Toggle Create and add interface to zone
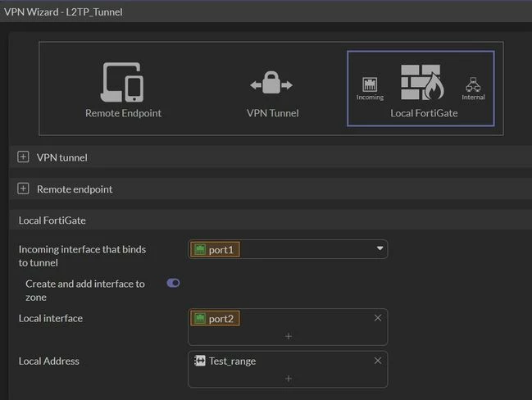Viewport: 532px width, 400px height. pyautogui.click(x=173, y=283)
